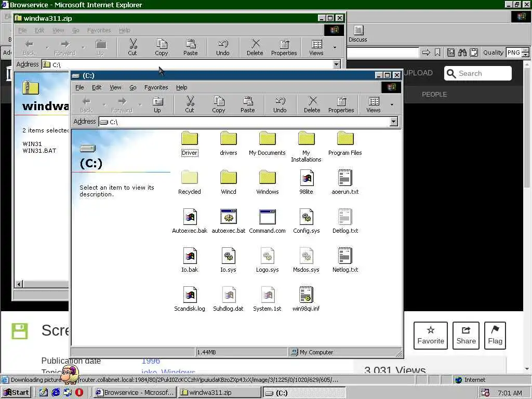Click Undo in C: window toolbar
532x399 pixels.
point(280,104)
